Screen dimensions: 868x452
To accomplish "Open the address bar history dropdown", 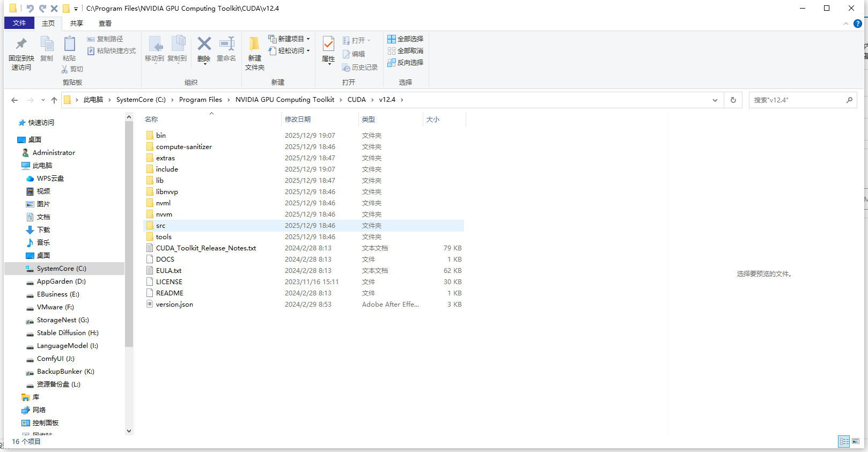I will point(715,100).
